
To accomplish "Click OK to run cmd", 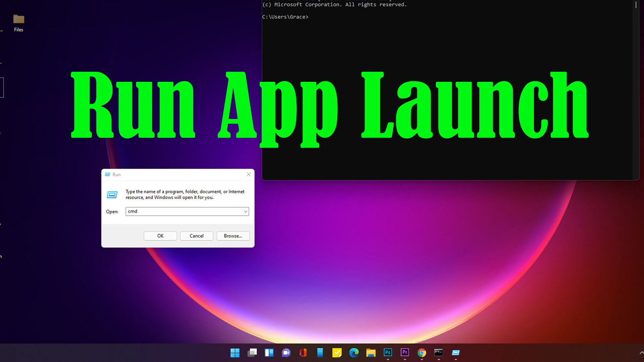I will click(x=160, y=236).
